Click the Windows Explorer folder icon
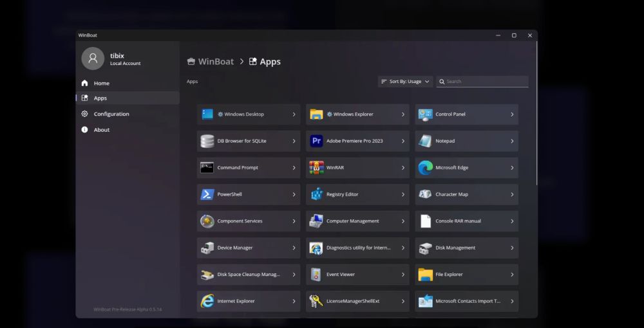Viewport: 644px width, 328px height. [316, 114]
